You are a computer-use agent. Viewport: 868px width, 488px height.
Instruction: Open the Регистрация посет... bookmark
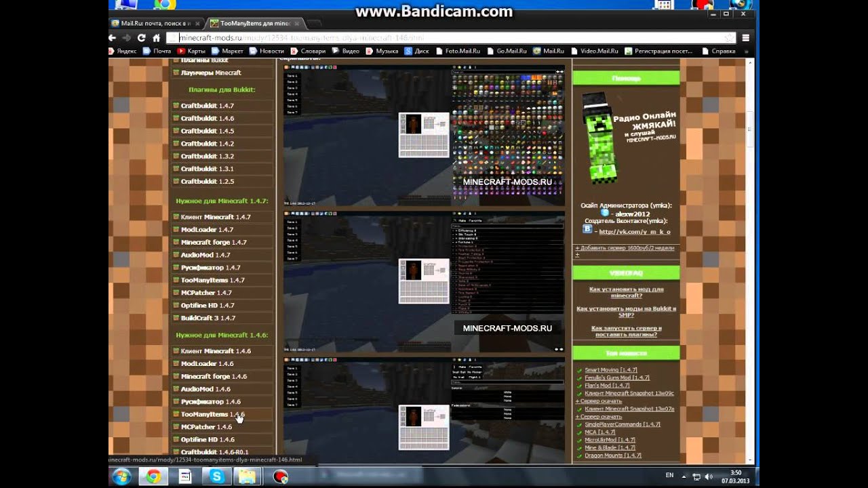[x=658, y=51]
